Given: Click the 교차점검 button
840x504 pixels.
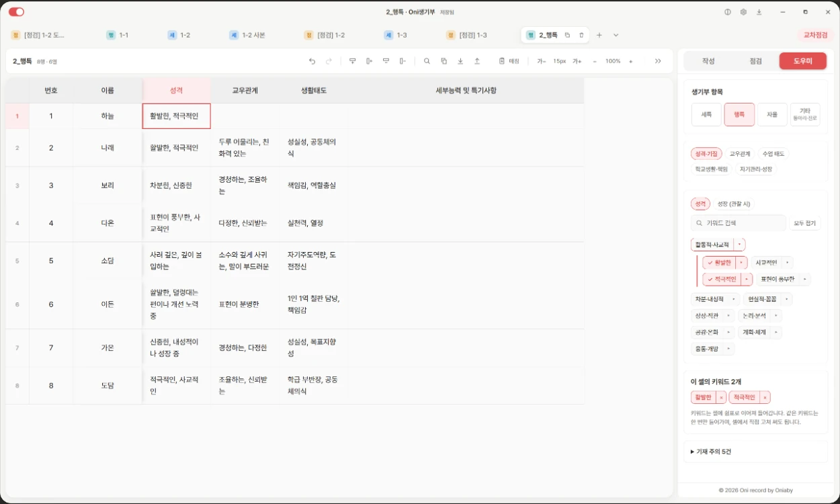Looking at the screenshot, I should (x=814, y=35).
